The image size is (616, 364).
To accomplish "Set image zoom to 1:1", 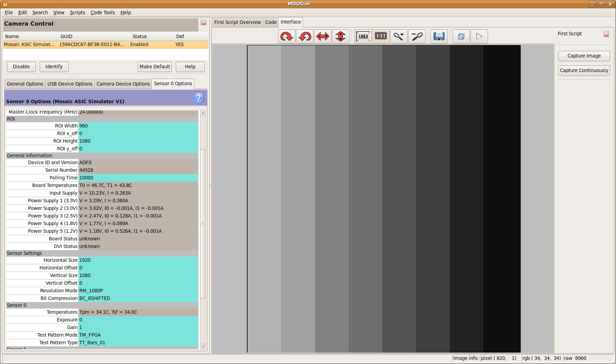I will (x=363, y=36).
